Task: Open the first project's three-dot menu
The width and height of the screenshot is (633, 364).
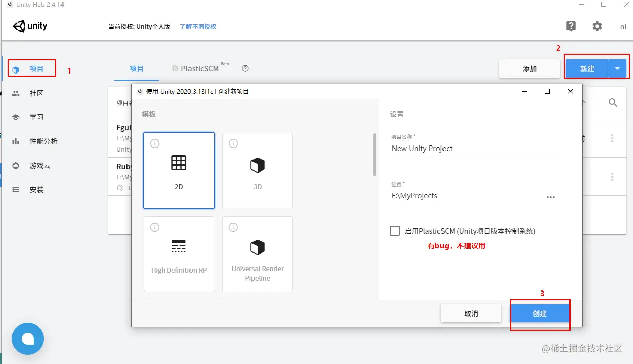Action: coord(612,138)
